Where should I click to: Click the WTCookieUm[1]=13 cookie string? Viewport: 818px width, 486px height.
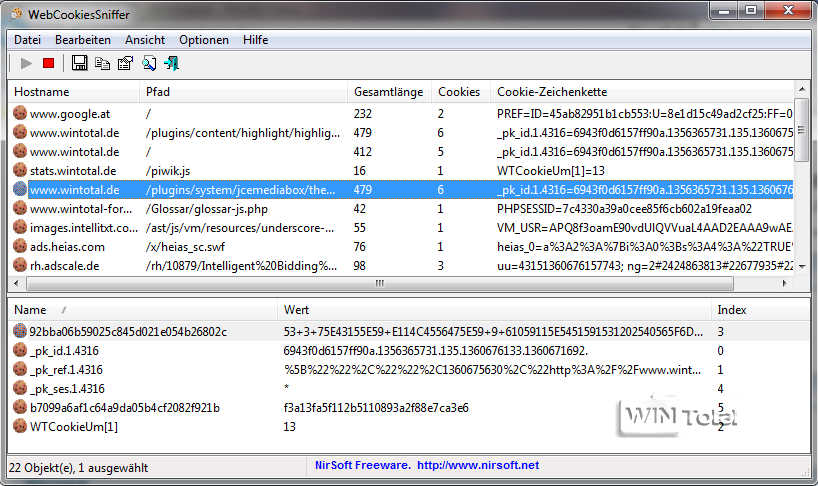pyautogui.click(x=551, y=171)
